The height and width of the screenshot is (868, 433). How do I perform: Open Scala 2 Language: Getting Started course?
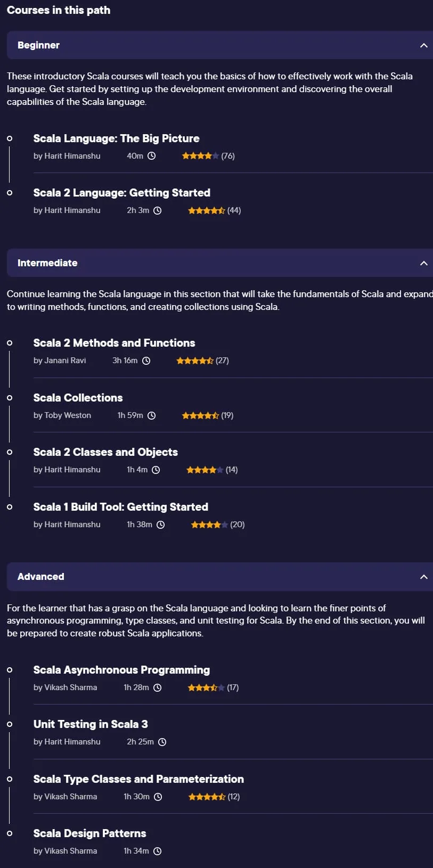pos(121,193)
